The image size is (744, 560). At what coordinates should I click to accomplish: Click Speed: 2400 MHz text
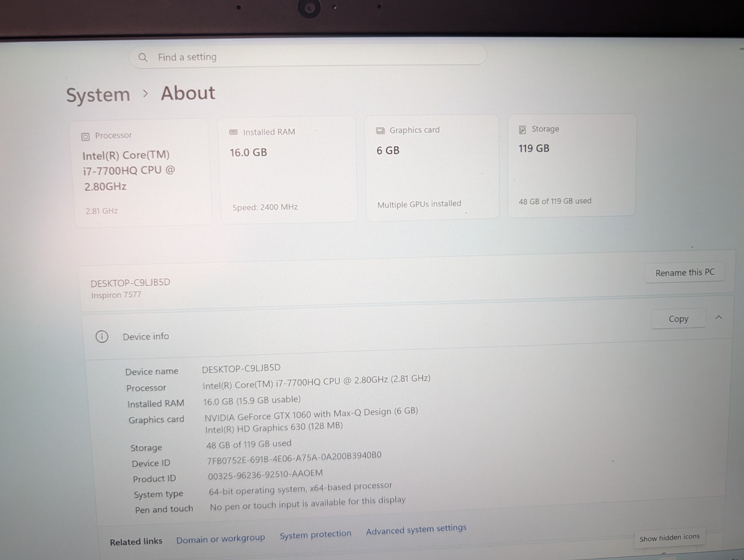click(265, 207)
